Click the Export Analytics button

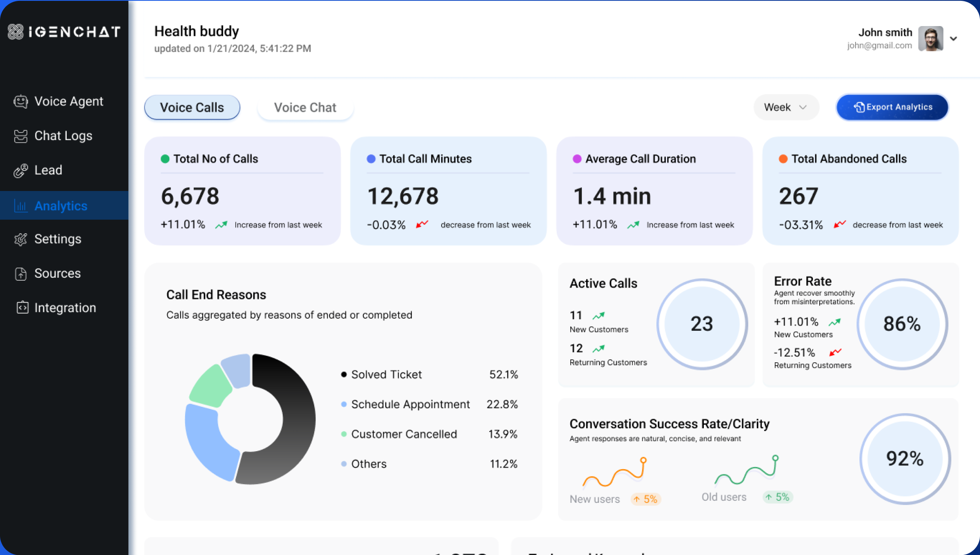point(892,107)
